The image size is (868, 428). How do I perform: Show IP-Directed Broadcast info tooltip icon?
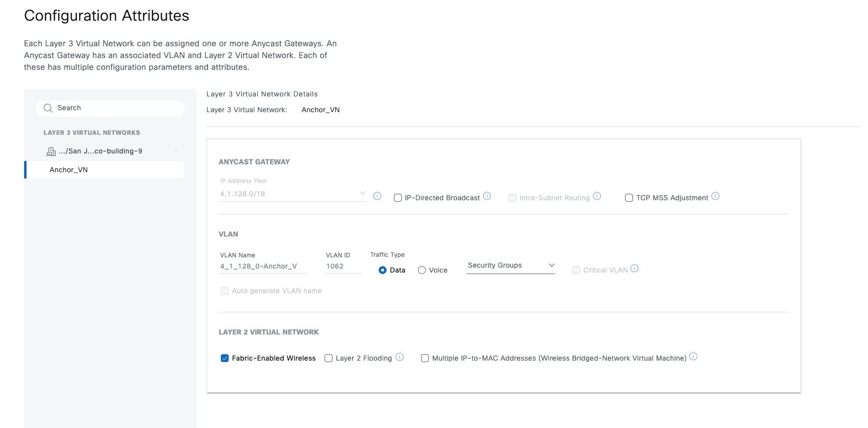tap(487, 196)
